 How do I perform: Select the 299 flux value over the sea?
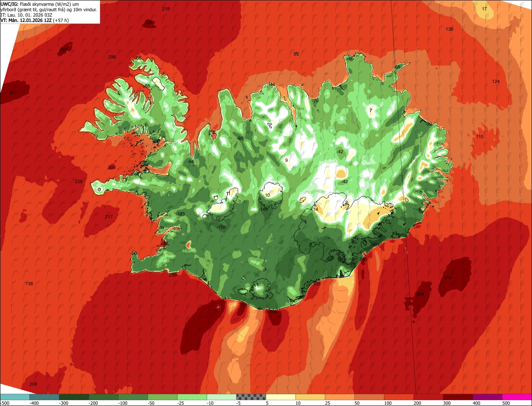(x=112, y=57)
